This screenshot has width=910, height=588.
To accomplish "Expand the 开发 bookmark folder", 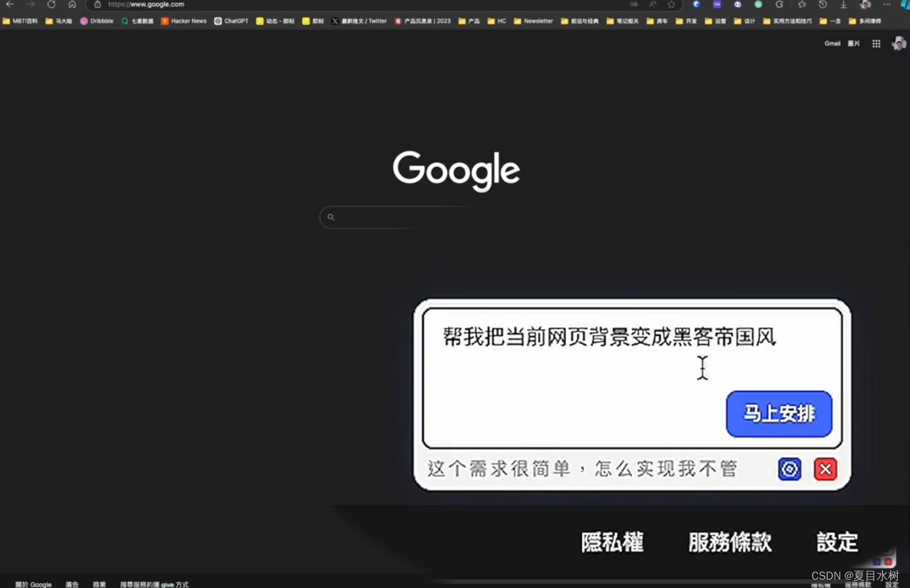I will point(686,21).
